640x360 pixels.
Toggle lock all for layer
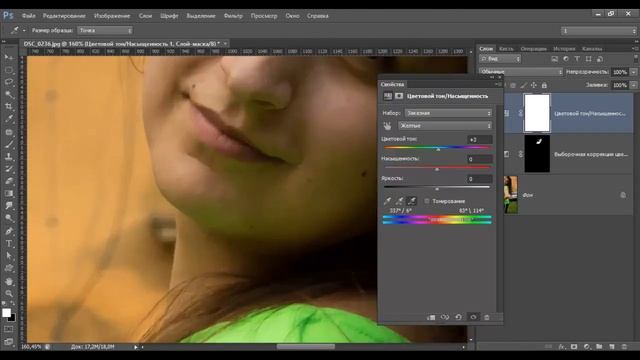544,85
